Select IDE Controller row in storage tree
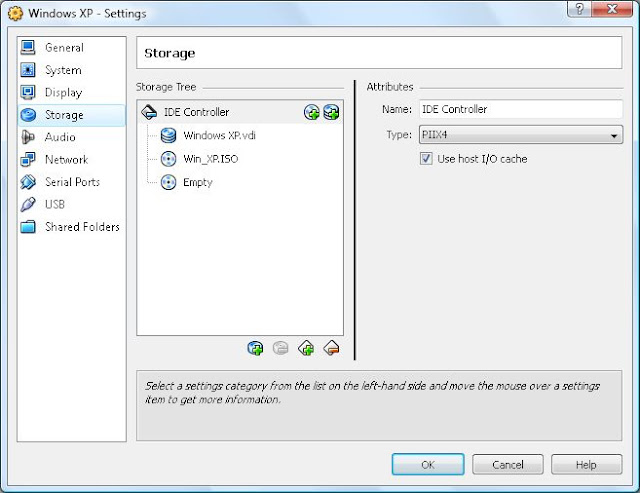Viewport: 640px width, 493px height. tap(240, 112)
